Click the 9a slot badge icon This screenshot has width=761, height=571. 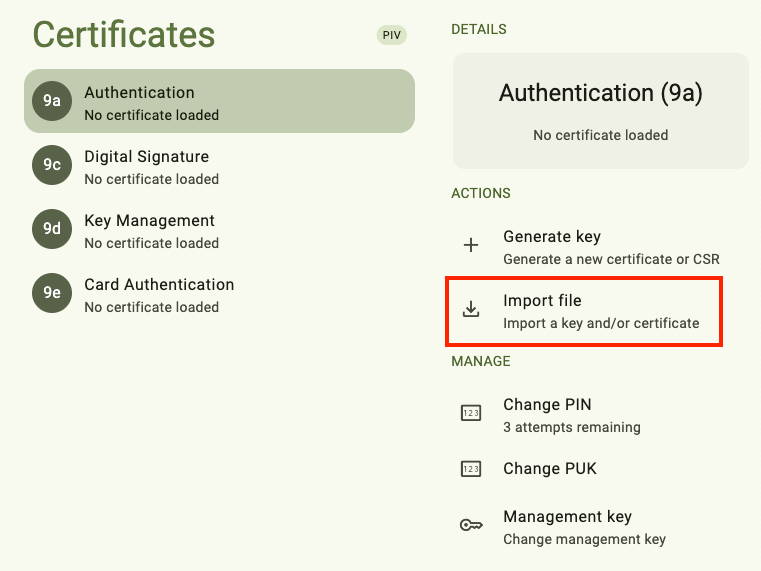(x=52, y=101)
